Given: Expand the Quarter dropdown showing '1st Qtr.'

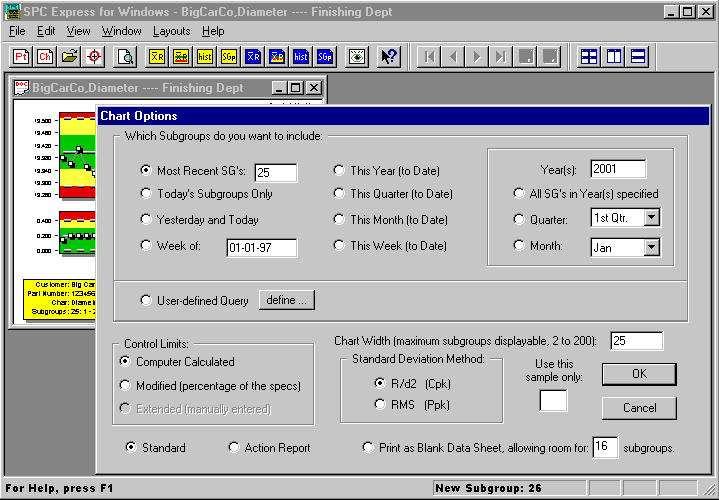Looking at the screenshot, I should pyautogui.click(x=651, y=217).
